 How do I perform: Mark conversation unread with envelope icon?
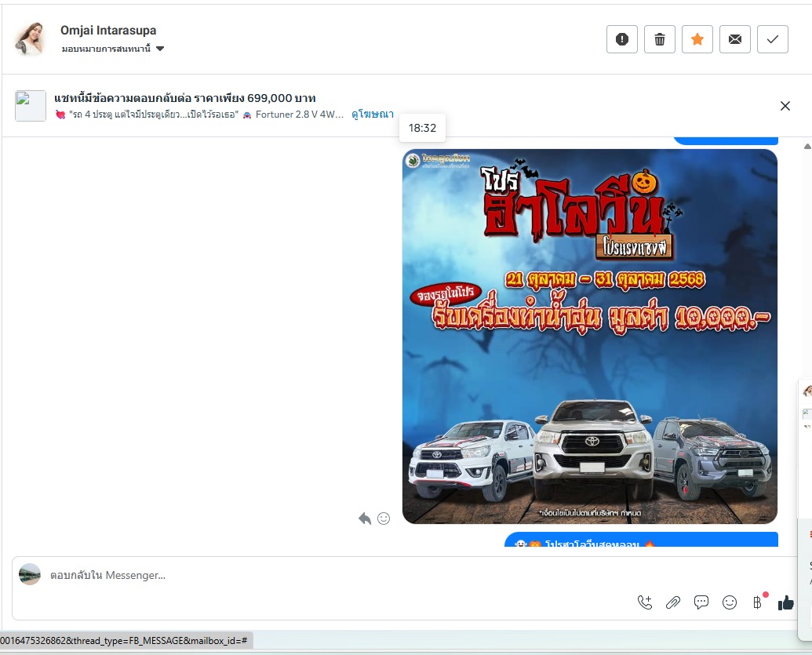735,39
